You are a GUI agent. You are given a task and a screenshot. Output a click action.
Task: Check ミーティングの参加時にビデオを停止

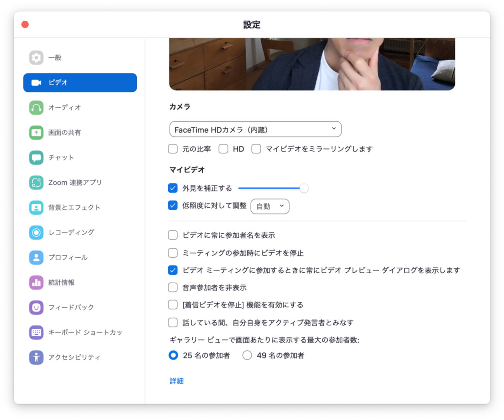173,253
